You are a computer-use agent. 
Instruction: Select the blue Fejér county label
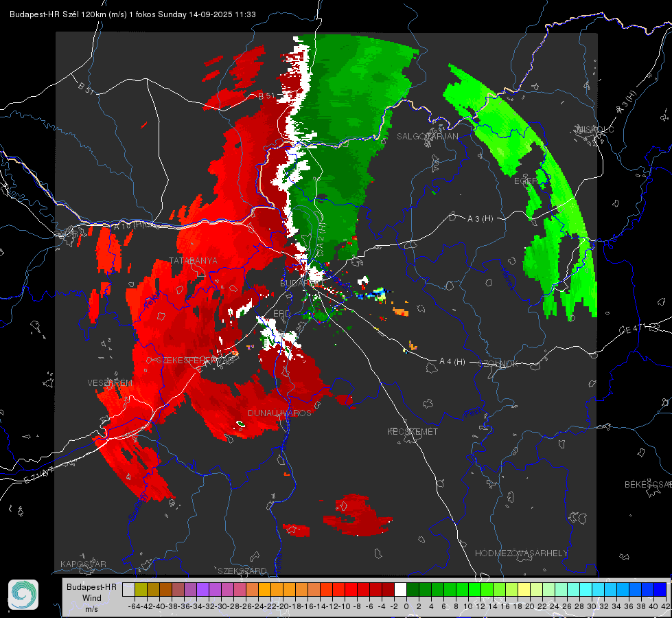pyautogui.click(x=152, y=300)
